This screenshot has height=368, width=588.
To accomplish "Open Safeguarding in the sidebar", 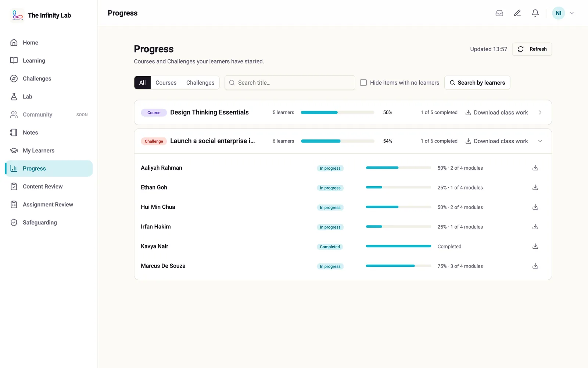I will coord(49,223).
